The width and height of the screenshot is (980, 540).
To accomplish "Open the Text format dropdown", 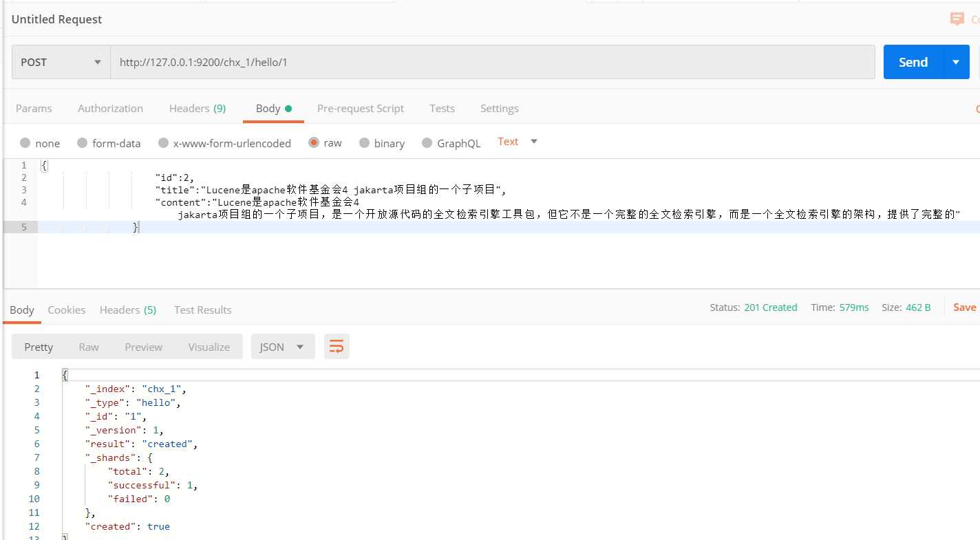I will (x=518, y=142).
